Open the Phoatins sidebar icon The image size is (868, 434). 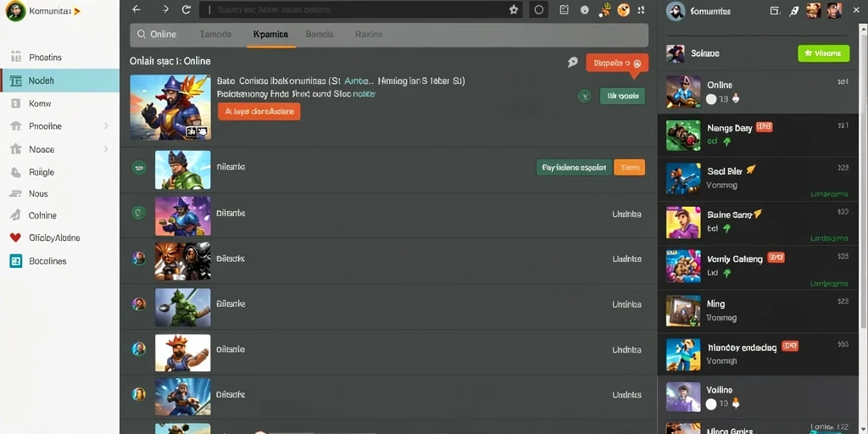coord(16,57)
